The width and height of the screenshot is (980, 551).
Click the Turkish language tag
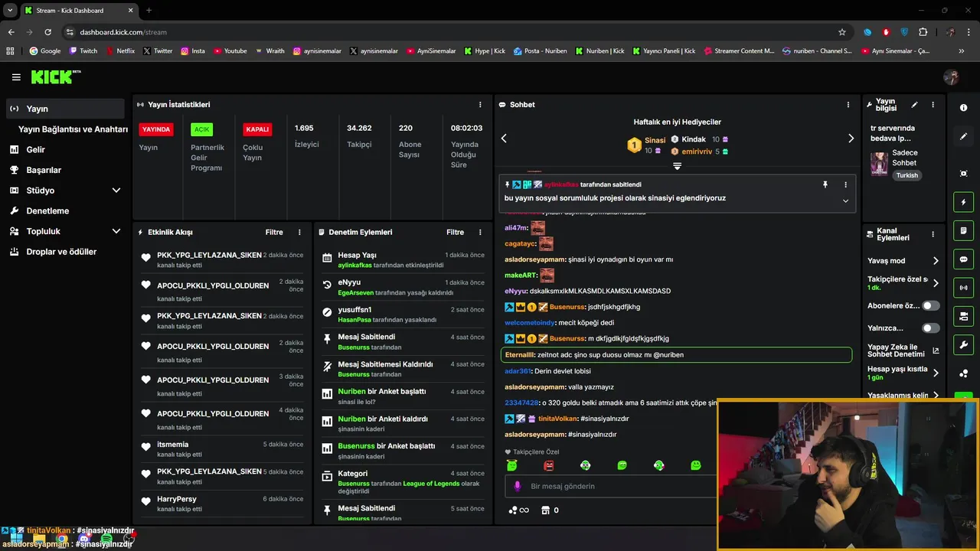pyautogui.click(x=907, y=175)
